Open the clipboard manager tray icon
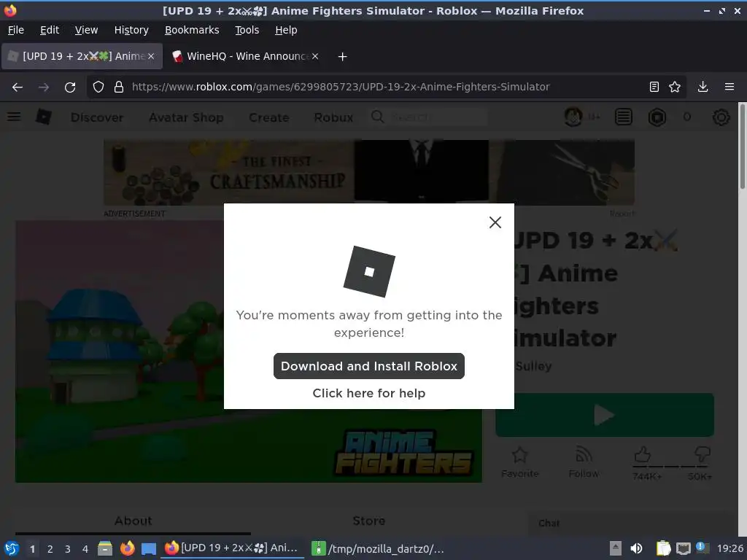Image resolution: width=747 pixels, height=560 pixels. 663,548
